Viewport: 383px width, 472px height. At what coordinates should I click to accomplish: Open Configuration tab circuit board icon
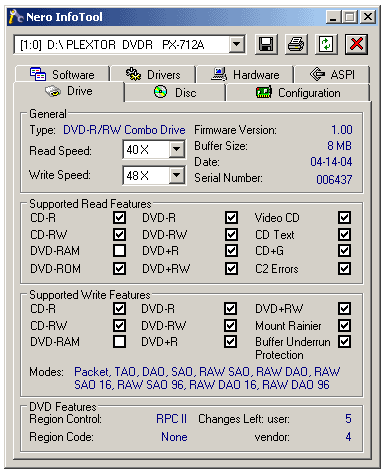click(264, 92)
